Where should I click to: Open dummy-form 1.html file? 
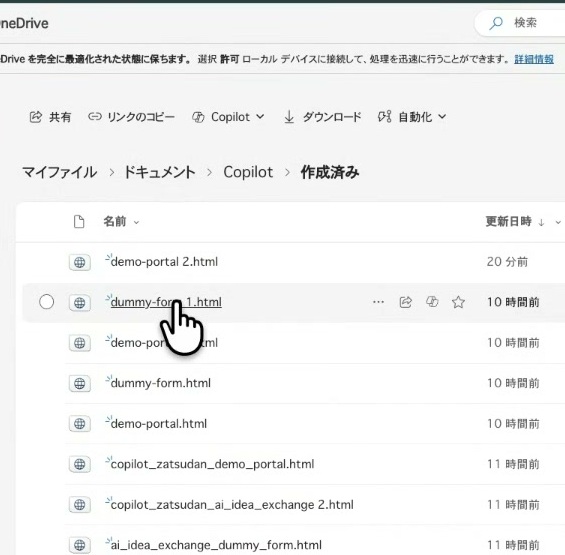click(166, 302)
